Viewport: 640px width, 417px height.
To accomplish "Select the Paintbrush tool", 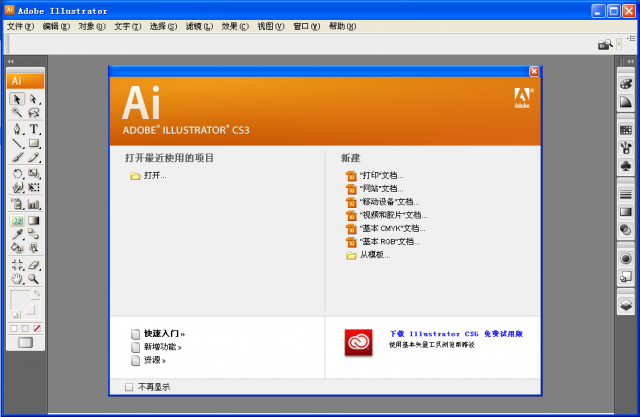I will pyautogui.click(x=17, y=157).
